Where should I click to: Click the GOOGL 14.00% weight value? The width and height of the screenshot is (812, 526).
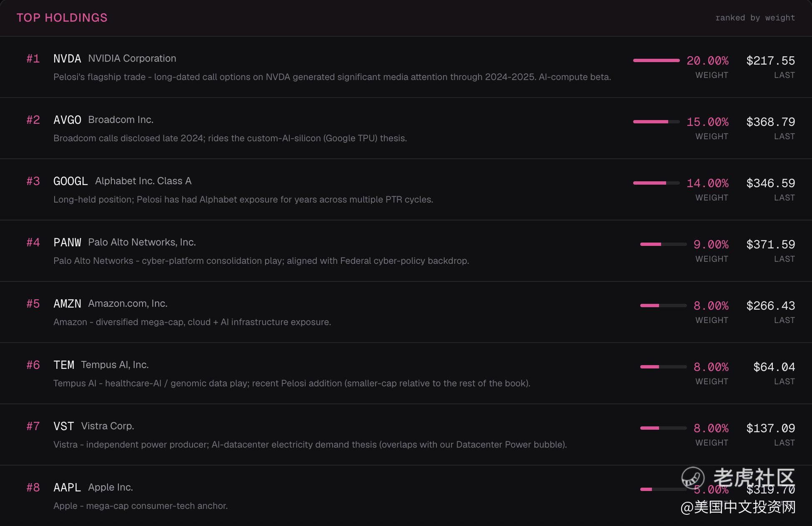tap(707, 183)
